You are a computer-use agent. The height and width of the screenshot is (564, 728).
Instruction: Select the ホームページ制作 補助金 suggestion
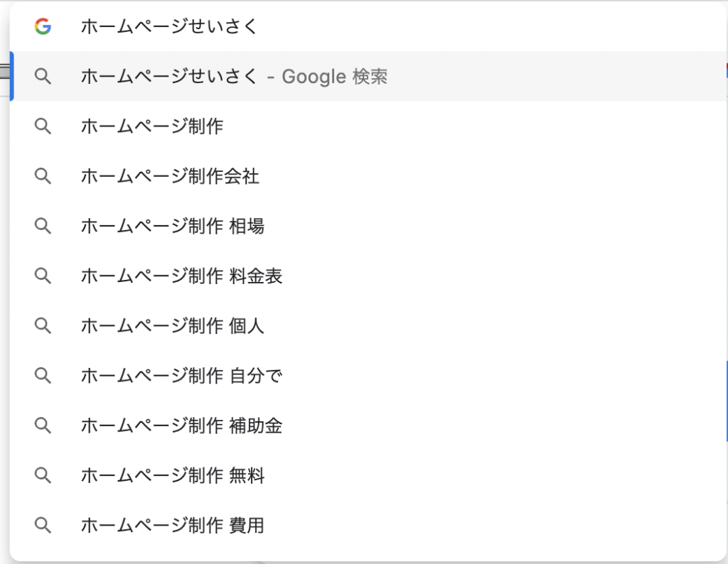(182, 425)
